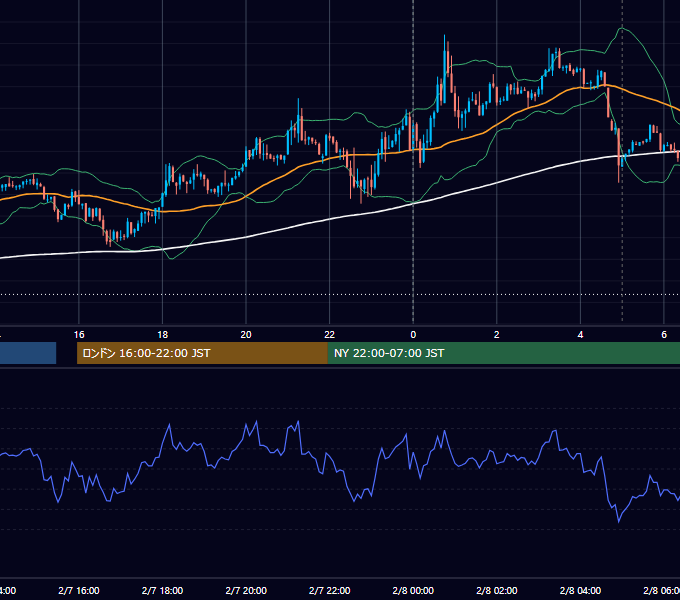The image size is (680, 600).
Task: Click the Bollinger upper band peak near 5 o'clock
Action: 622,28
